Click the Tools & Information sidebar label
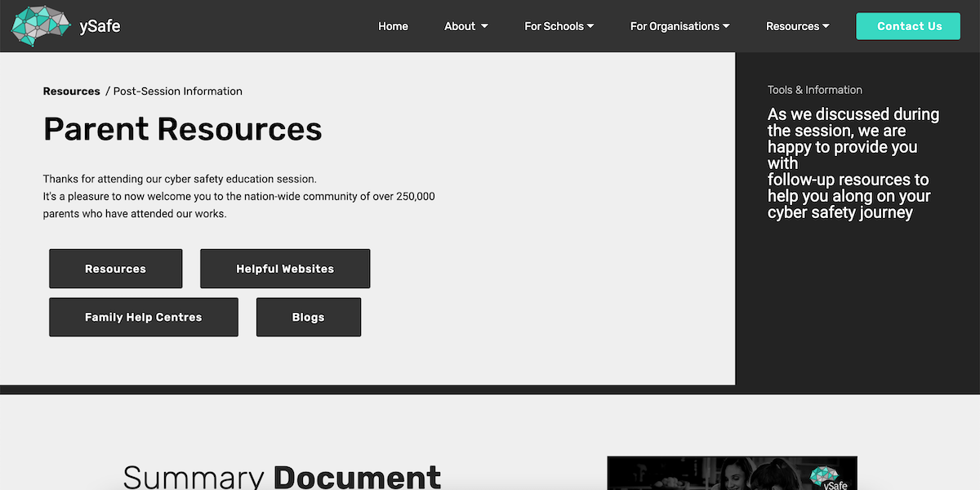This screenshot has width=980, height=490. 814,90
